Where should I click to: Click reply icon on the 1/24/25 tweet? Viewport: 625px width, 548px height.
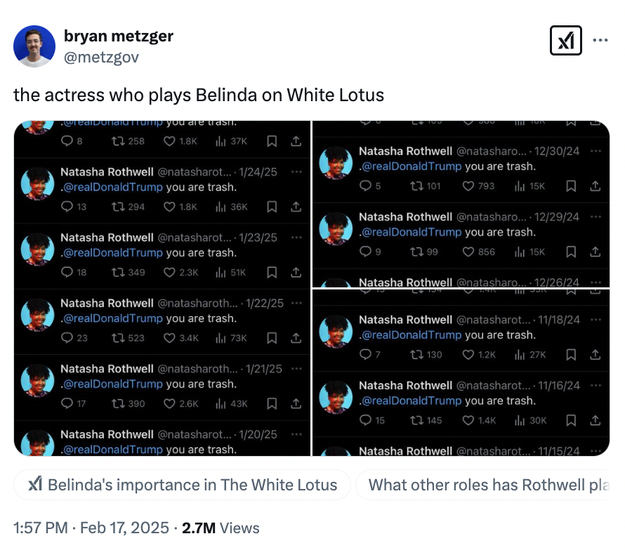click(x=67, y=207)
